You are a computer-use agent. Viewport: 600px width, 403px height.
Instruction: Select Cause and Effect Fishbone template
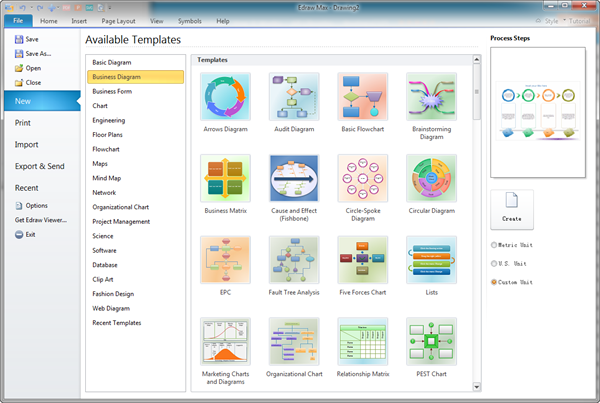294,178
